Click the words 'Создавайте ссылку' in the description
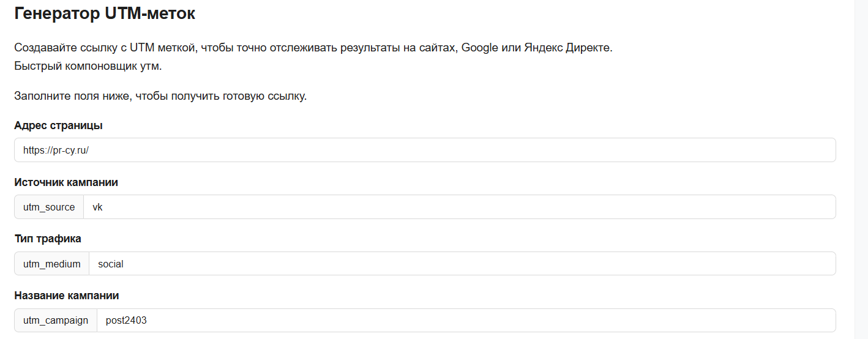The width and height of the screenshot is (868, 339). [x=57, y=48]
